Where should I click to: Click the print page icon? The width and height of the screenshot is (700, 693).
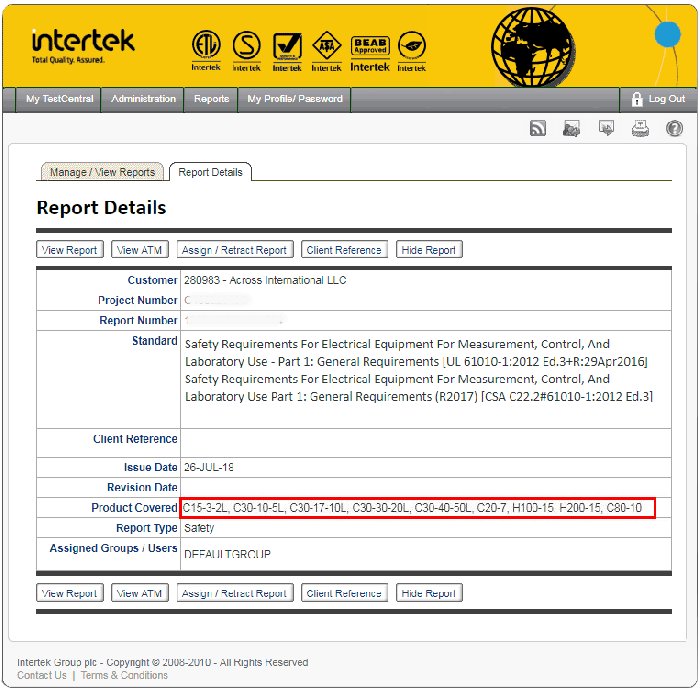[640, 128]
